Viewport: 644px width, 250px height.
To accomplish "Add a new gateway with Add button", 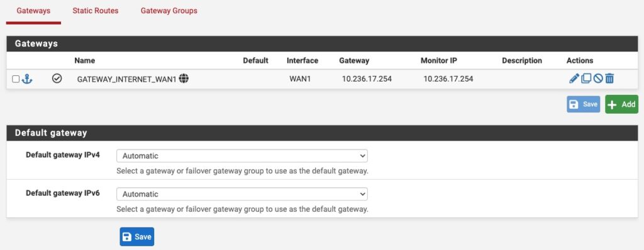I will pos(621,104).
